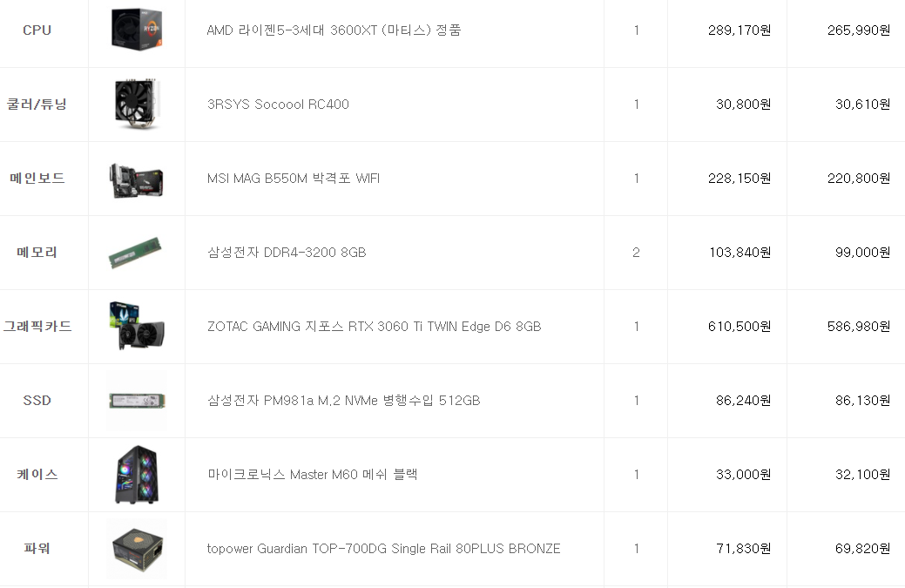Click the Samsung DDR4 memory stick image
Image resolution: width=905 pixels, height=588 pixels.
point(137,253)
